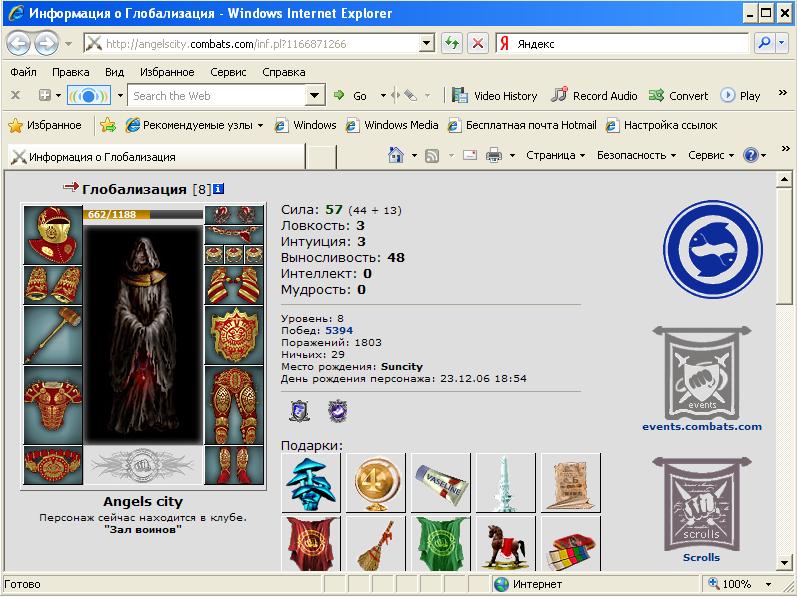
Task: Click the red bracers equipment slot
Action: [53, 285]
